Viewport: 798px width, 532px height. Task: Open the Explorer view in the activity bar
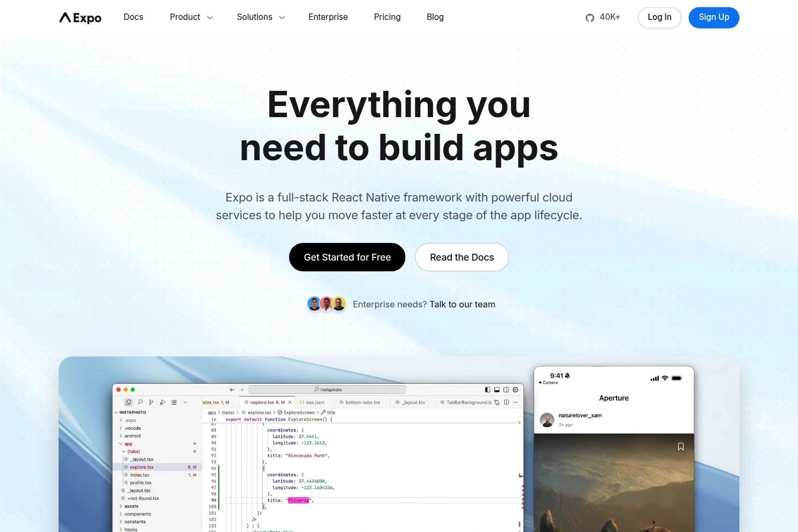tap(128, 402)
